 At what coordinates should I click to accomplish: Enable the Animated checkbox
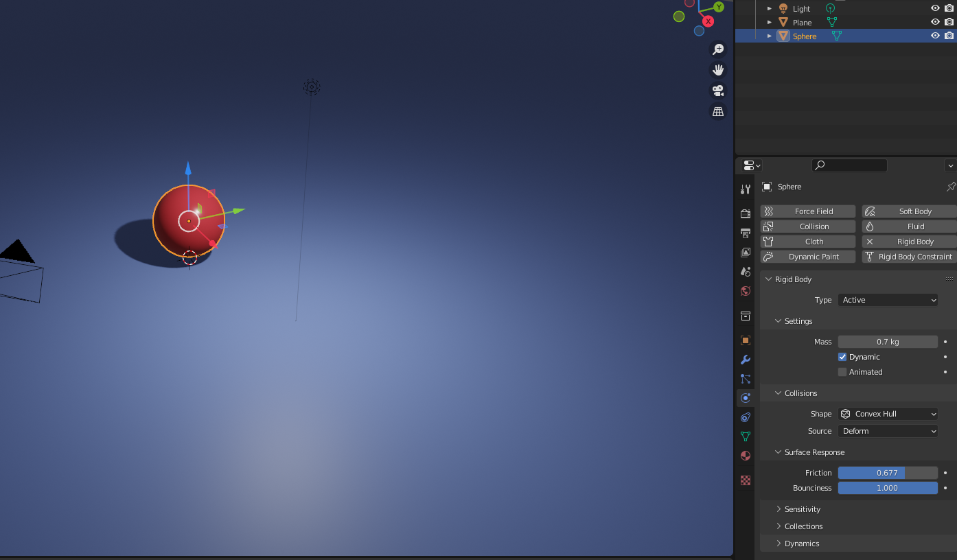pyautogui.click(x=842, y=372)
